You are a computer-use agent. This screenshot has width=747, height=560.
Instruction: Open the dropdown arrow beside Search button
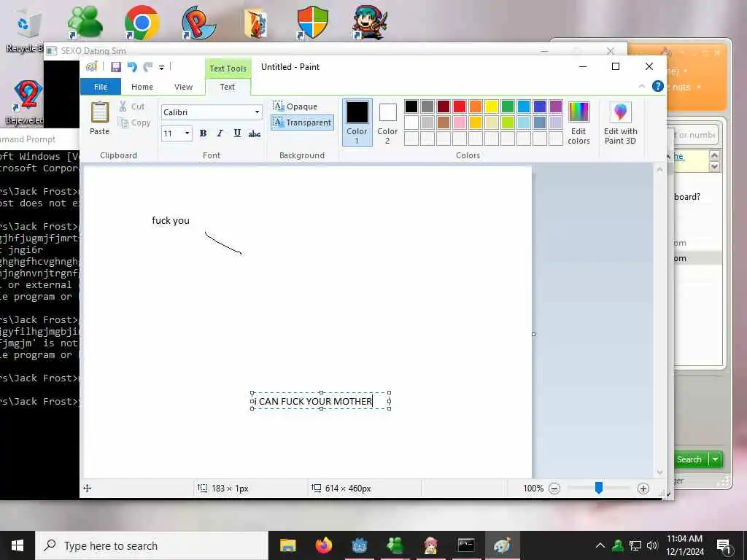tap(716, 459)
